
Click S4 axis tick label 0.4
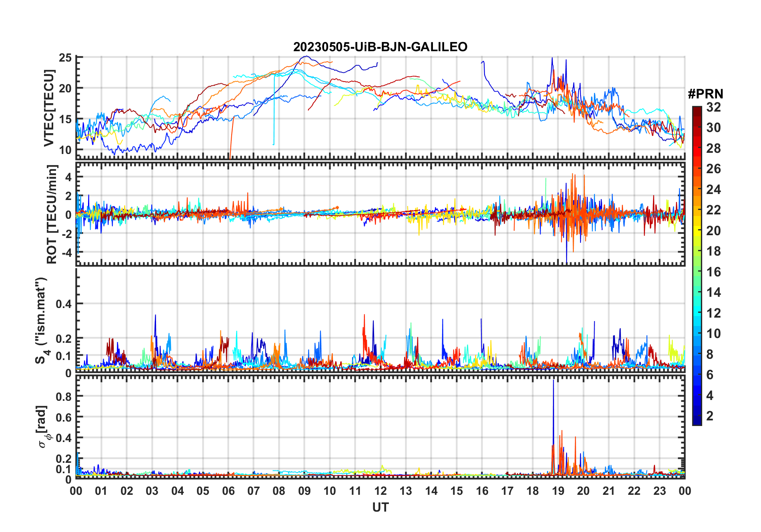[64, 304]
